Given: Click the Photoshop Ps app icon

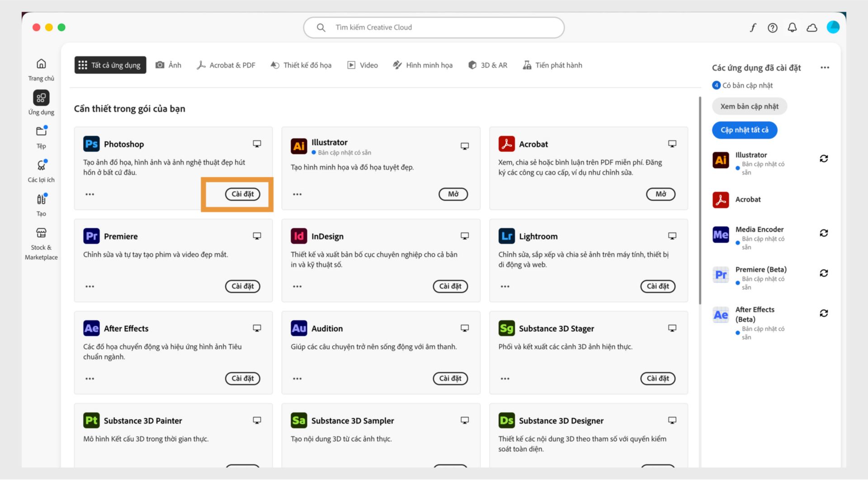Looking at the screenshot, I should click(x=91, y=144).
